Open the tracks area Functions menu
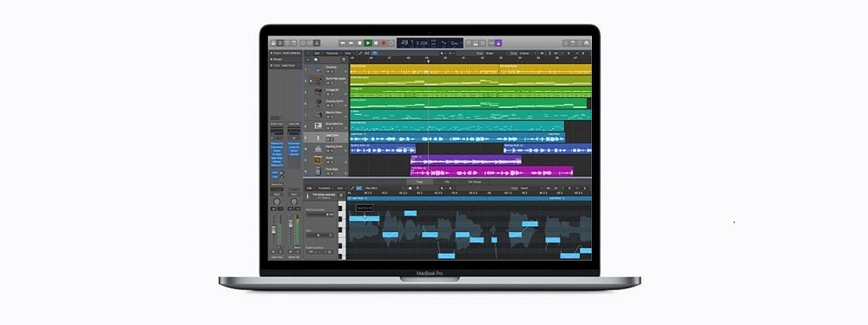 click(x=332, y=53)
